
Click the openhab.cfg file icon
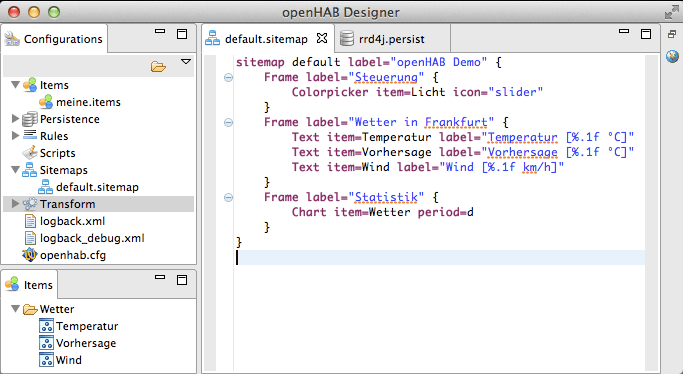tap(30, 255)
